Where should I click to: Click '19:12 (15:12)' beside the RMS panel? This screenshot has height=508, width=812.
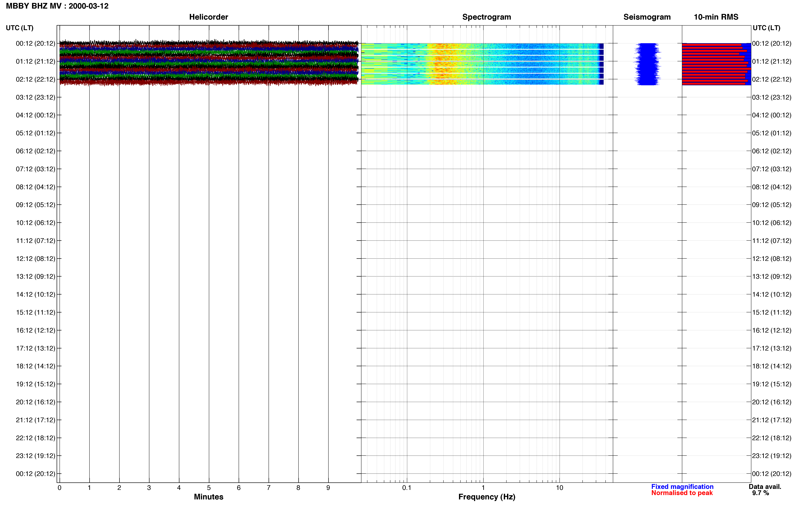(x=772, y=384)
